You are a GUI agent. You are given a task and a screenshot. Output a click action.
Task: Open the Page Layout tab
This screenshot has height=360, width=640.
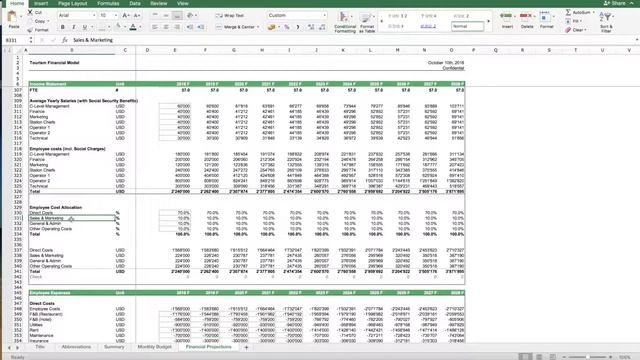pyautogui.click(x=73, y=3)
